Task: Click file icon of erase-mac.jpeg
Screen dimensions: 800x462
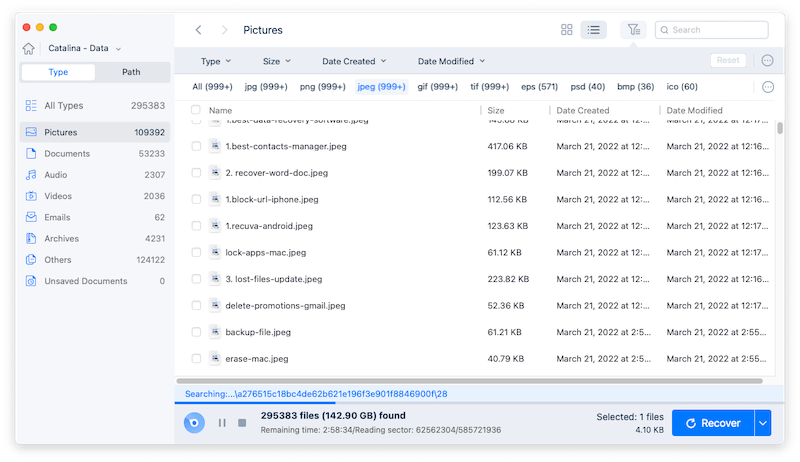Action: tap(215, 358)
